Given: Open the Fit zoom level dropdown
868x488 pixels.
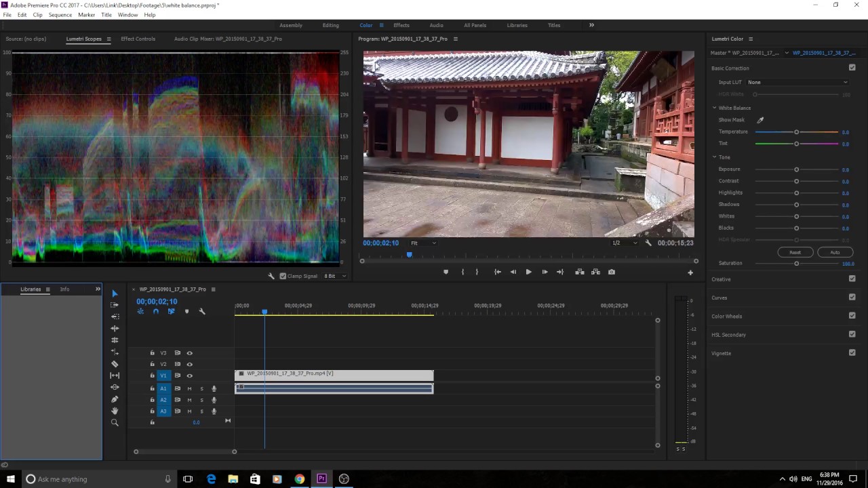Looking at the screenshot, I should [423, 243].
